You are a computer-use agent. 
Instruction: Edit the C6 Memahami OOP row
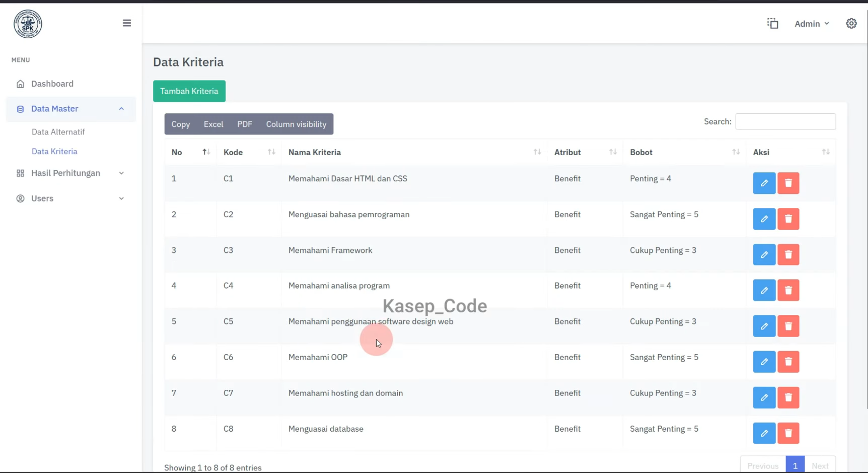764,362
